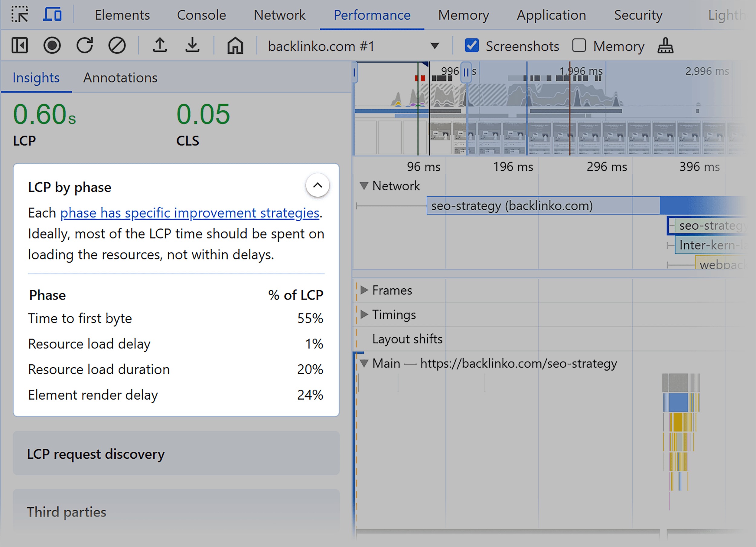Enable the Memory checkbox
The width and height of the screenshot is (756, 547).
pyautogui.click(x=579, y=45)
